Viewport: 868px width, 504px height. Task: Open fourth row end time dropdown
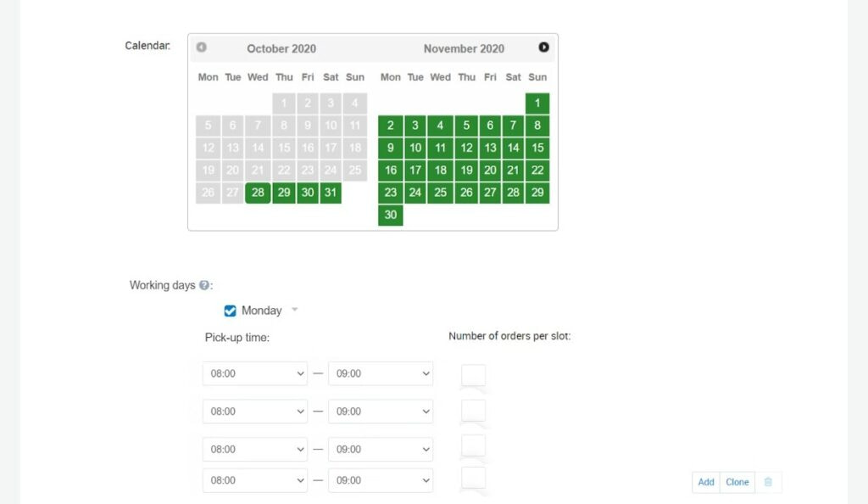(380, 480)
